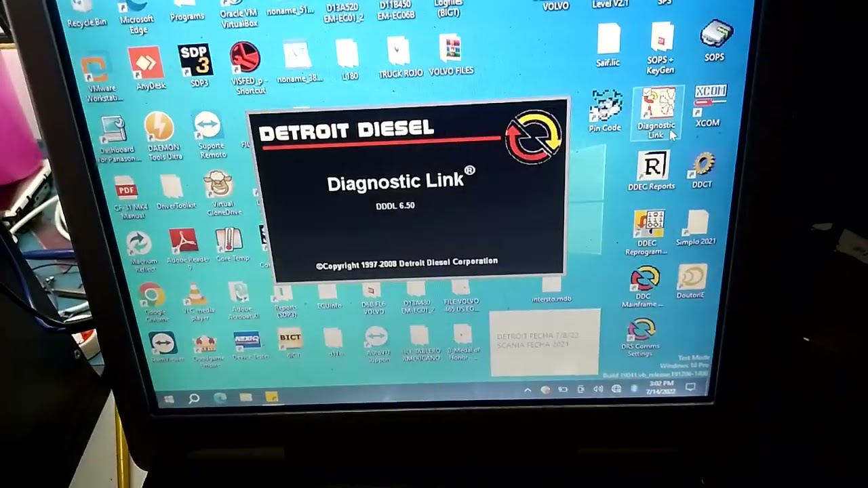Open DAEMON Tools Ultra
Image resolution: width=868 pixels, height=488 pixels.
click(161, 136)
